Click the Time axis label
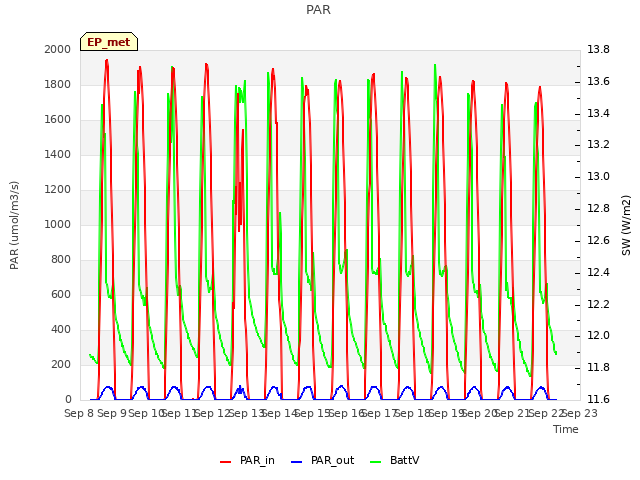Image resolution: width=640 pixels, height=480 pixels. tap(566, 429)
